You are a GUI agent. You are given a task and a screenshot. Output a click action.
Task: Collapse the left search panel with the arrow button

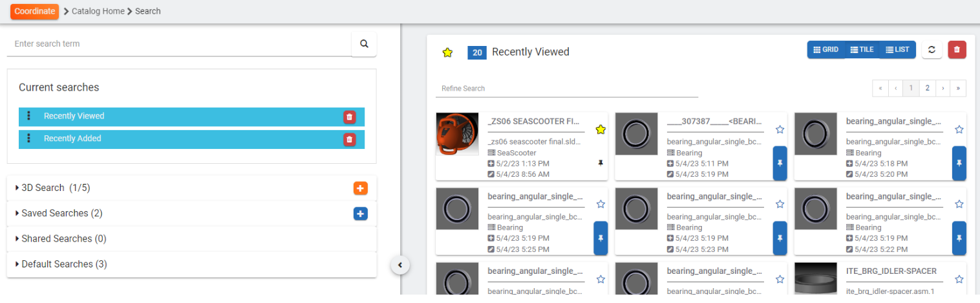click(x=400, y=265)
